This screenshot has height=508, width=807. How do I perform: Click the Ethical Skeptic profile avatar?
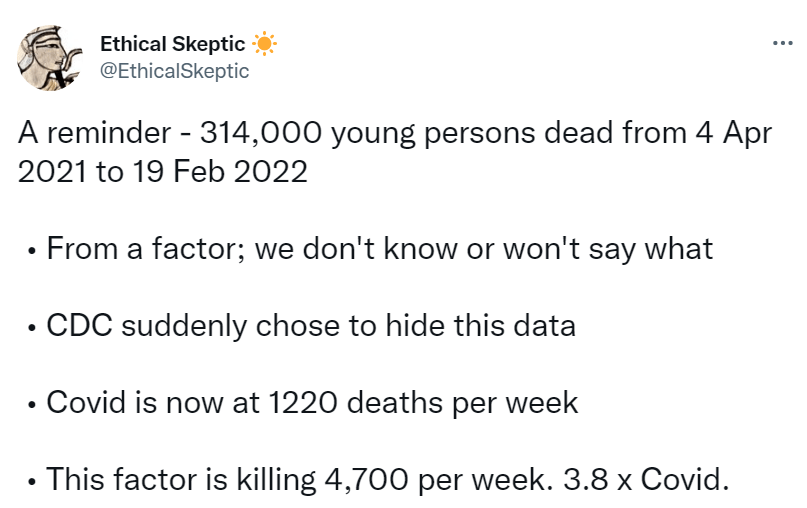(50, 58)
